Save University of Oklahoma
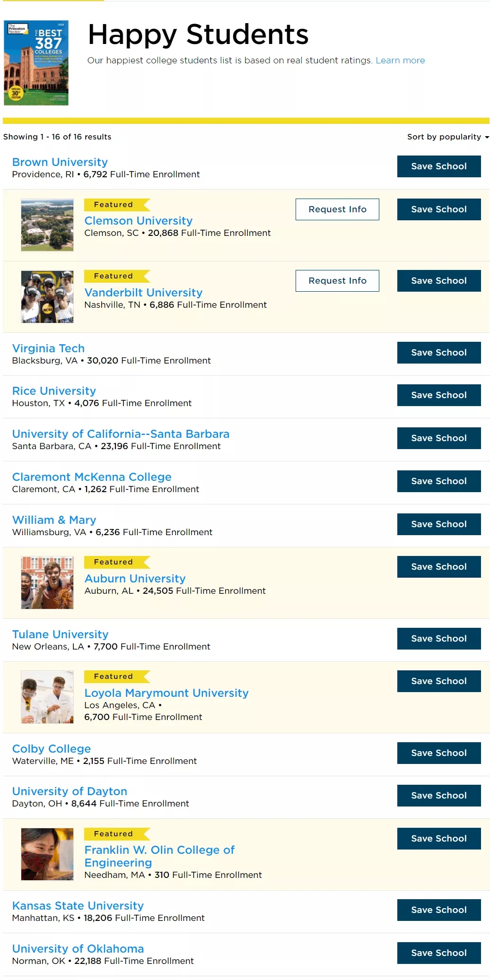The width and height of the screenshot is (490, 980). click(438, 953)
